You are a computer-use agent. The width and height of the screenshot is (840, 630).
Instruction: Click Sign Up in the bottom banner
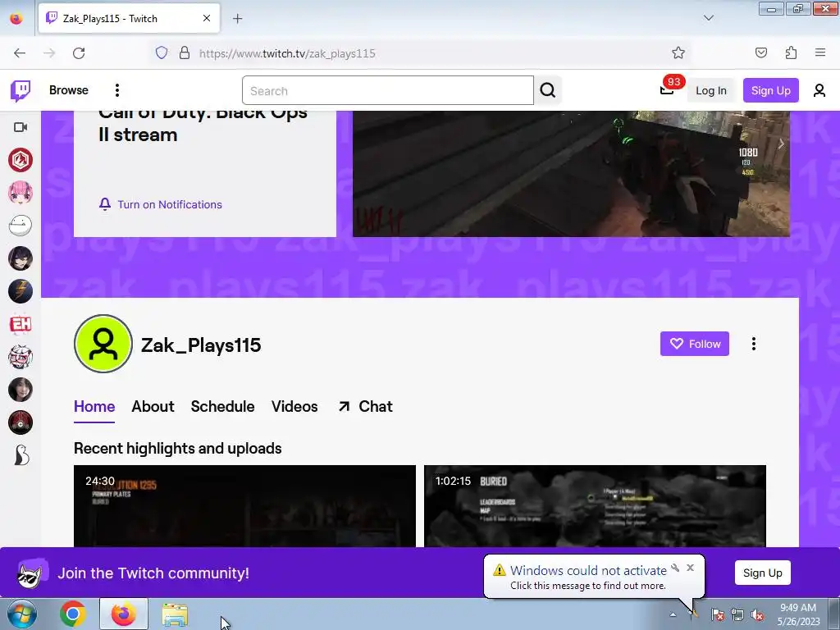pyautogui.click(x=762, y=573)
